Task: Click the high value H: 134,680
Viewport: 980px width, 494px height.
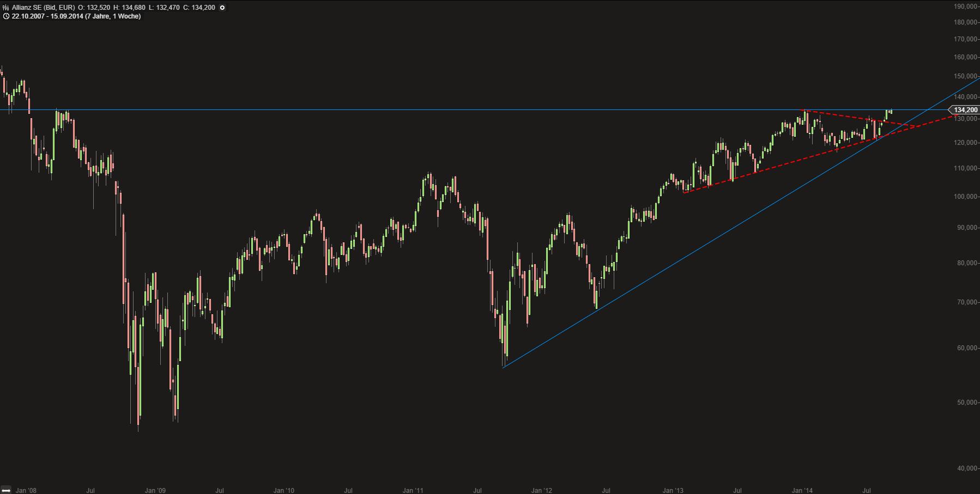Action: (129, 8)
